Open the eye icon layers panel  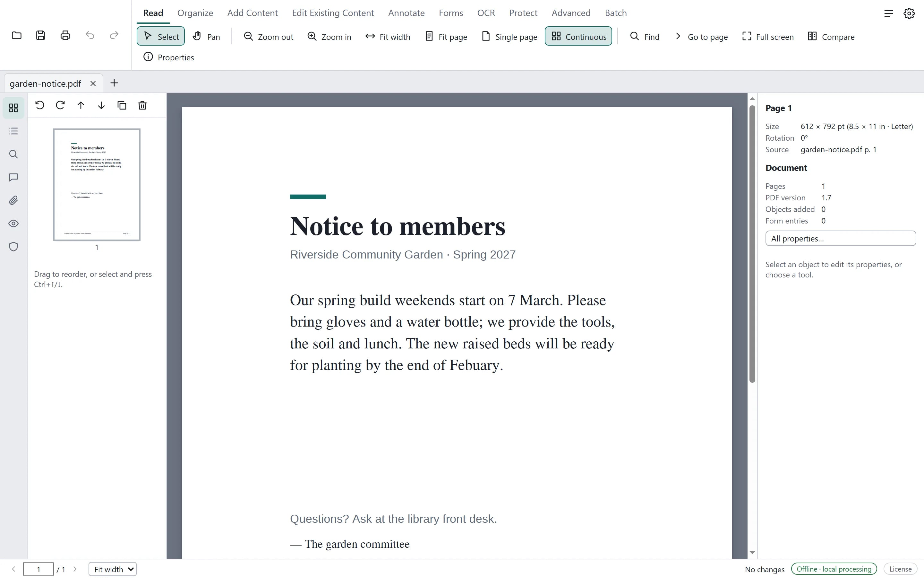13,223
